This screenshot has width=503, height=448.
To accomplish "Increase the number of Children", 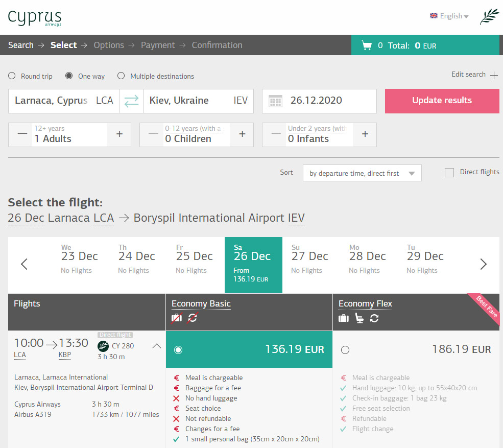I will 242,134.
